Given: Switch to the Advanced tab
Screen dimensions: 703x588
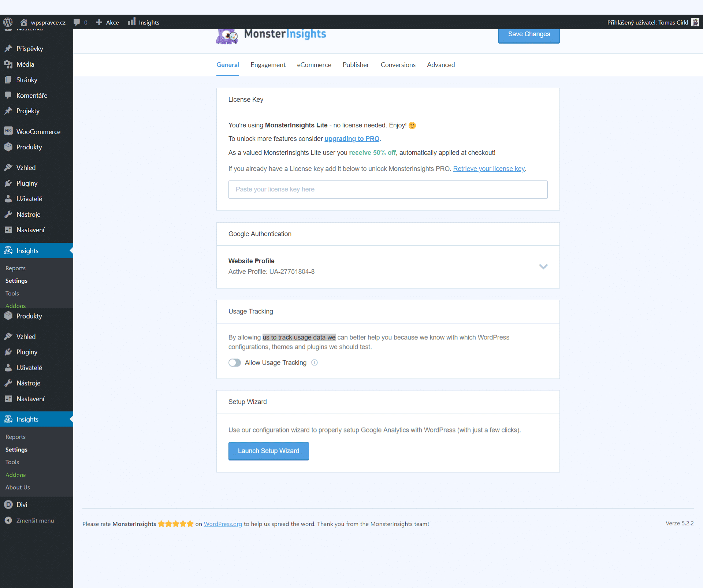Looking at the screenshot, I should pos(441,65).
